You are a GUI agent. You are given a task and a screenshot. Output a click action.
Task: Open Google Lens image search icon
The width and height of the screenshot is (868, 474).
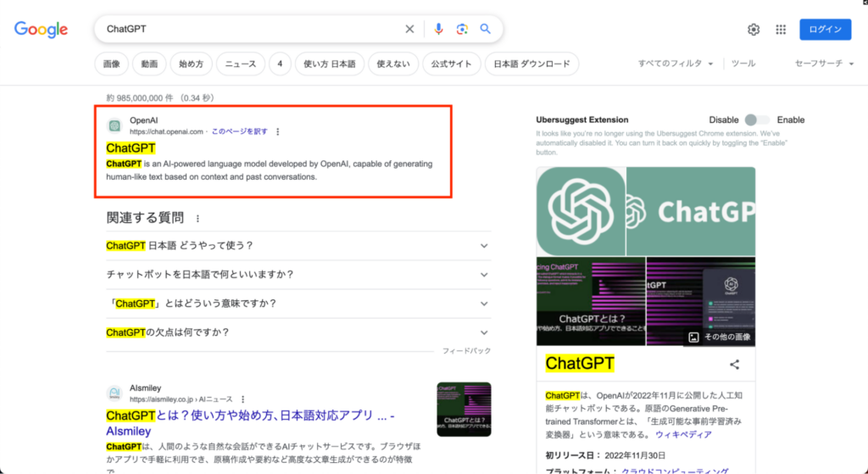coord(462,29)
